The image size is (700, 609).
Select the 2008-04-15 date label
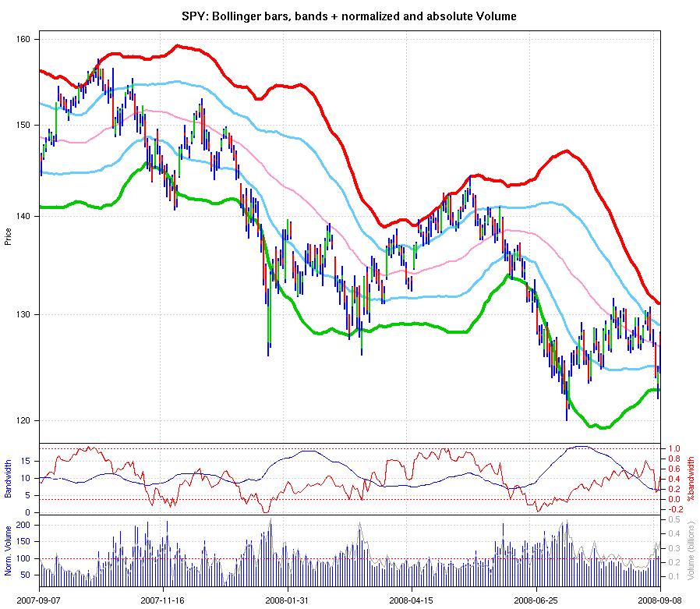[x=410, y=600]
